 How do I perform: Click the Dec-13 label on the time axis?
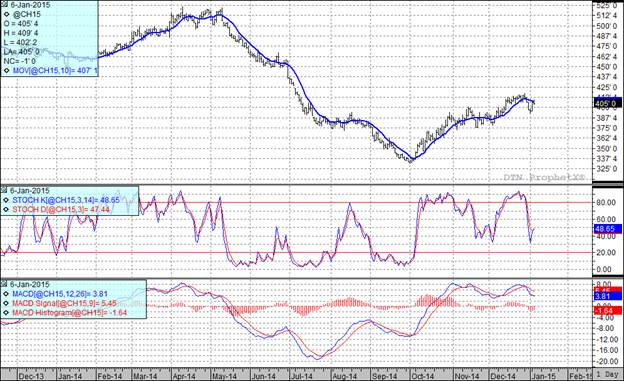(31, 376)
